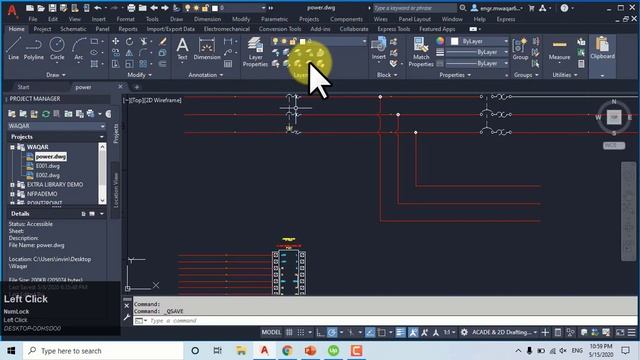Insert Text annotation with the A tool
640x360 pixels.
[182, 49]
